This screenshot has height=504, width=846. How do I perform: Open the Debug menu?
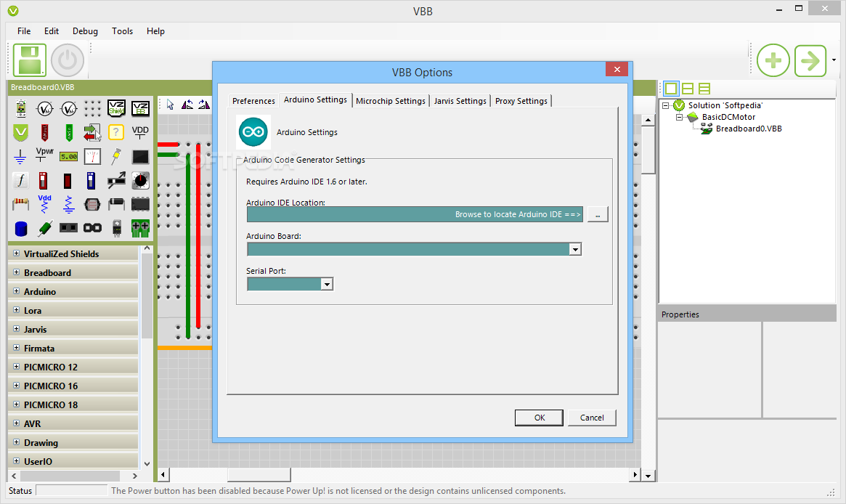tap(85, 31)
